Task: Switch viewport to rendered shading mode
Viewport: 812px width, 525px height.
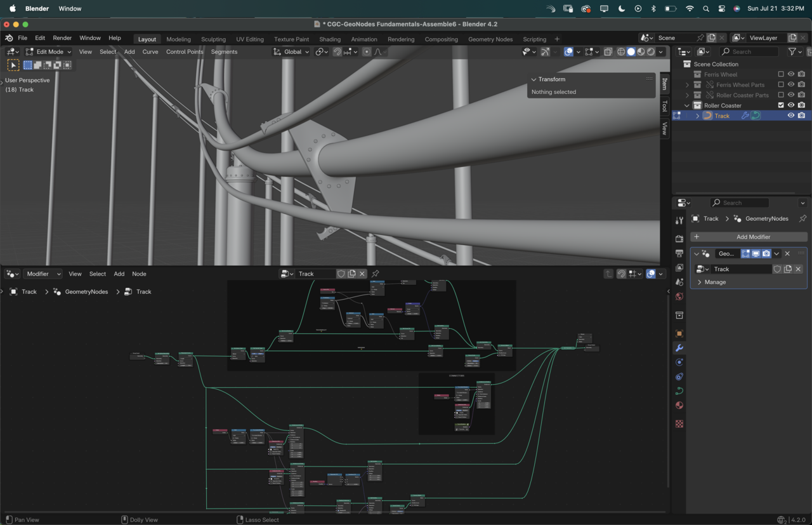Action: click(651, 52)
